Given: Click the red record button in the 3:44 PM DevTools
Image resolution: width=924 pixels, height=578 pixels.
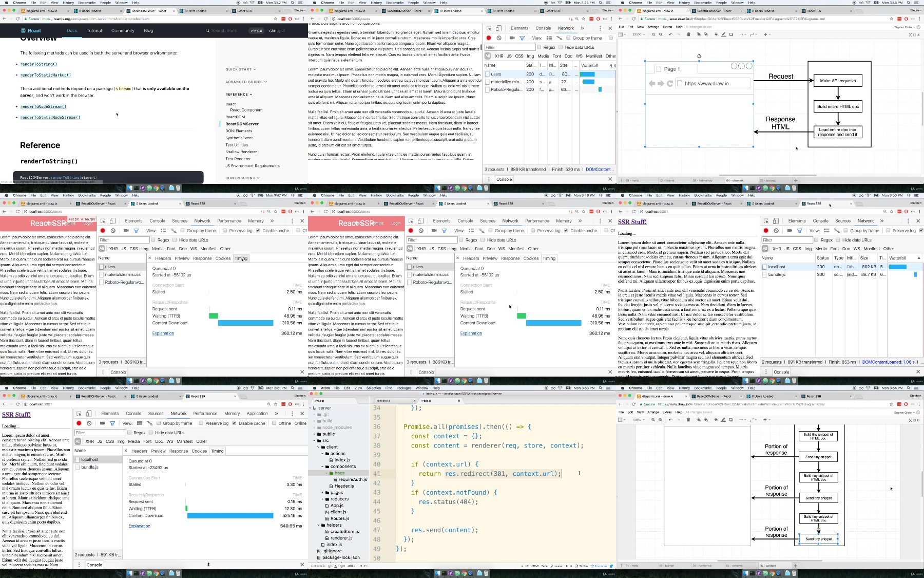Looking at the screenshot, I should (x=489, y=38).
